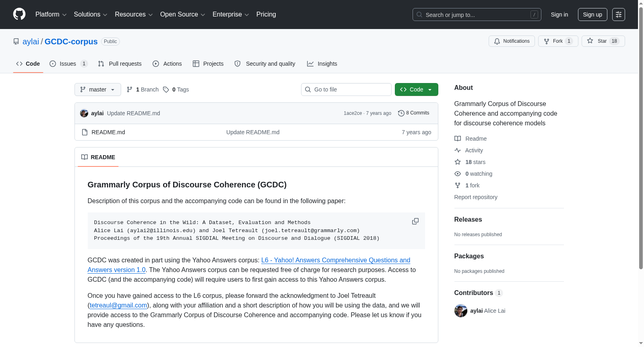The width and height of the screenshot is (644, 347).
Task: Click the repository icon beside aylai
Action: coord(16,42)
